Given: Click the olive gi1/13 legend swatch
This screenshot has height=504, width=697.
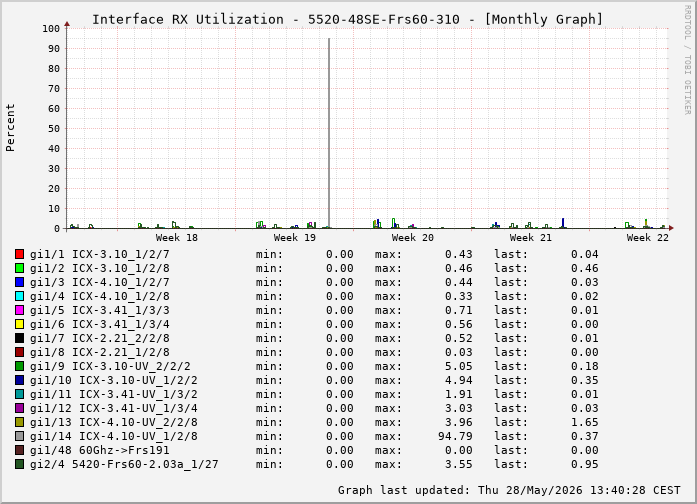Looking at the screenshot, I should pos(19,422).
